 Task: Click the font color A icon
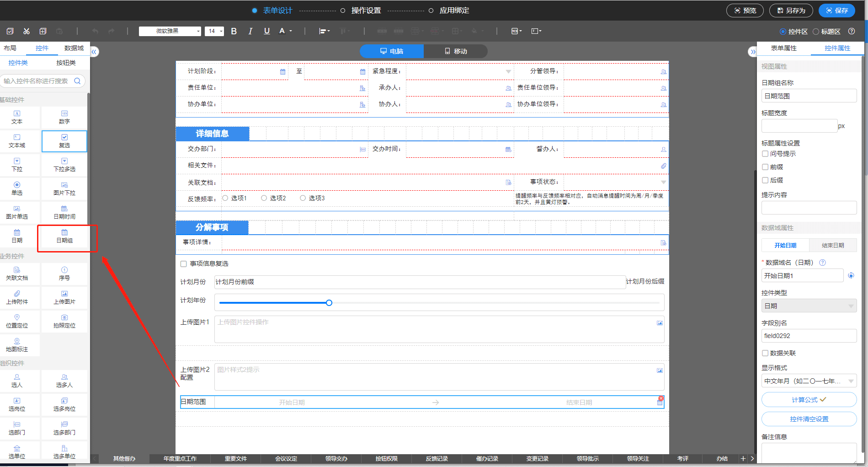coord(282,31)
